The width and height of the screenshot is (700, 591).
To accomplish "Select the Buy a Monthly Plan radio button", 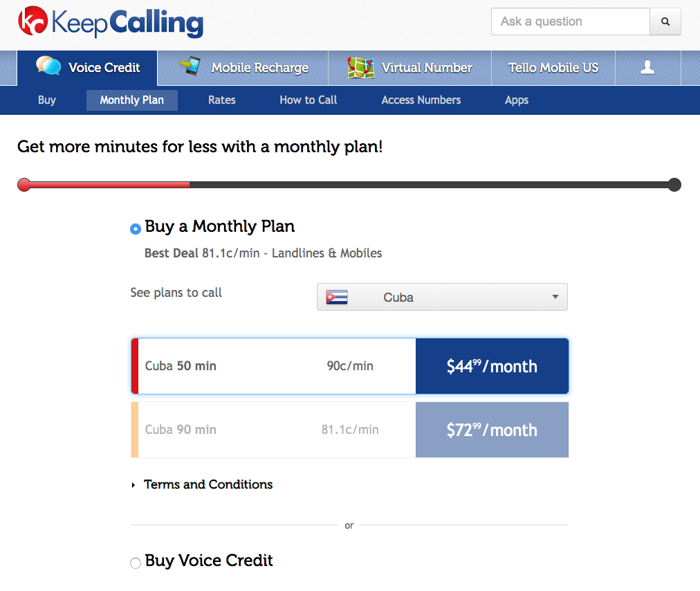I will tap(136, 228).
